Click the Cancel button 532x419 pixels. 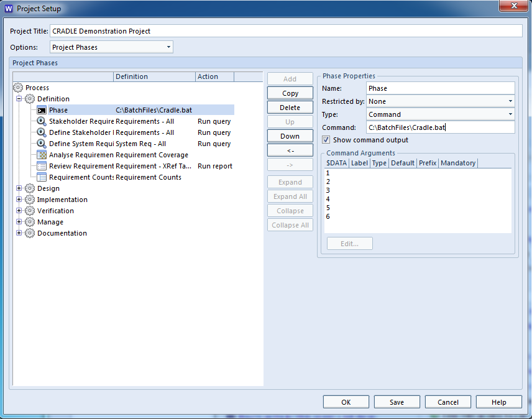pos(448,402)
